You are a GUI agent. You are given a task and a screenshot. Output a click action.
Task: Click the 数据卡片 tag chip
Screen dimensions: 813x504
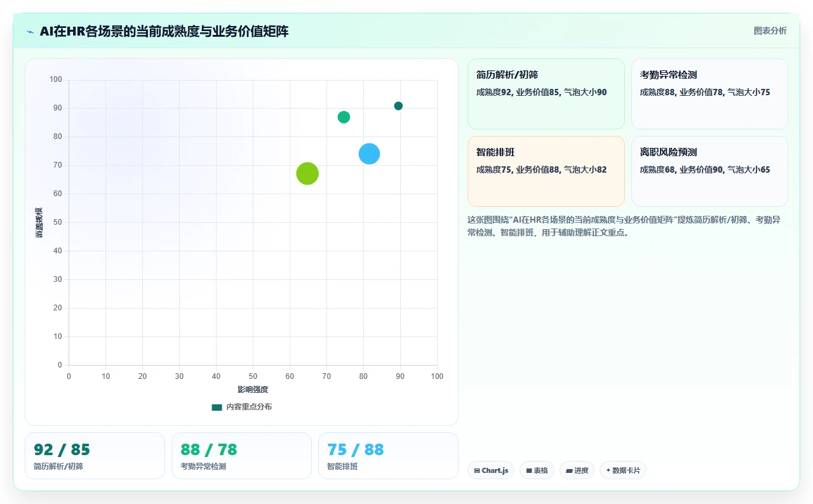(623, 470)
